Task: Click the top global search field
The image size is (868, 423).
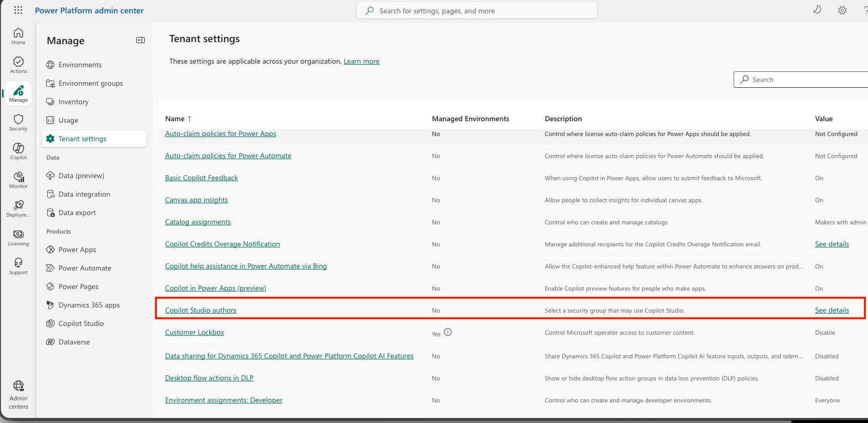Action: coord(477,11)
